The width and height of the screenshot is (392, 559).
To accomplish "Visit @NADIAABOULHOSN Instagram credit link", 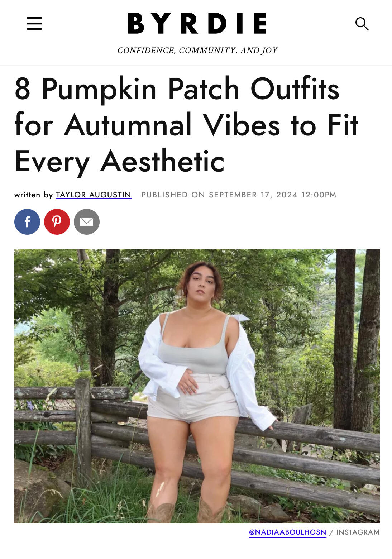I will (x=288, y=532).
